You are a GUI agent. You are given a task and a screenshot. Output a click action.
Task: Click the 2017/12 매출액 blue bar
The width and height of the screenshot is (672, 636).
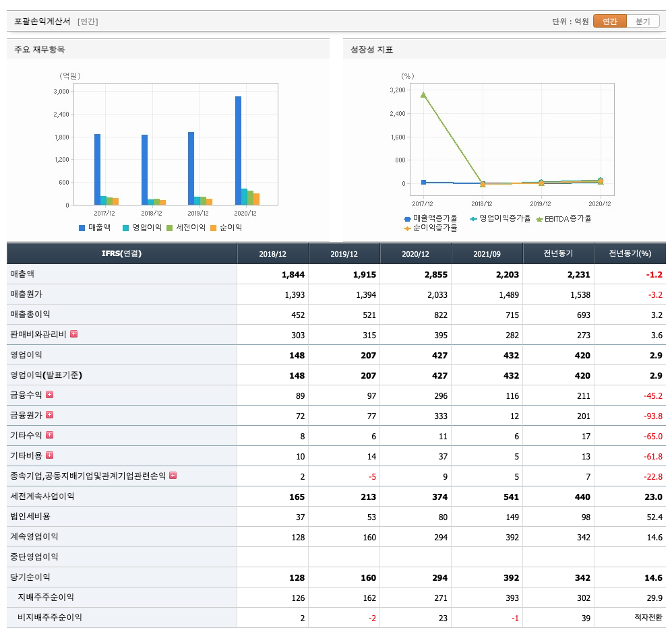coord(97,169)
